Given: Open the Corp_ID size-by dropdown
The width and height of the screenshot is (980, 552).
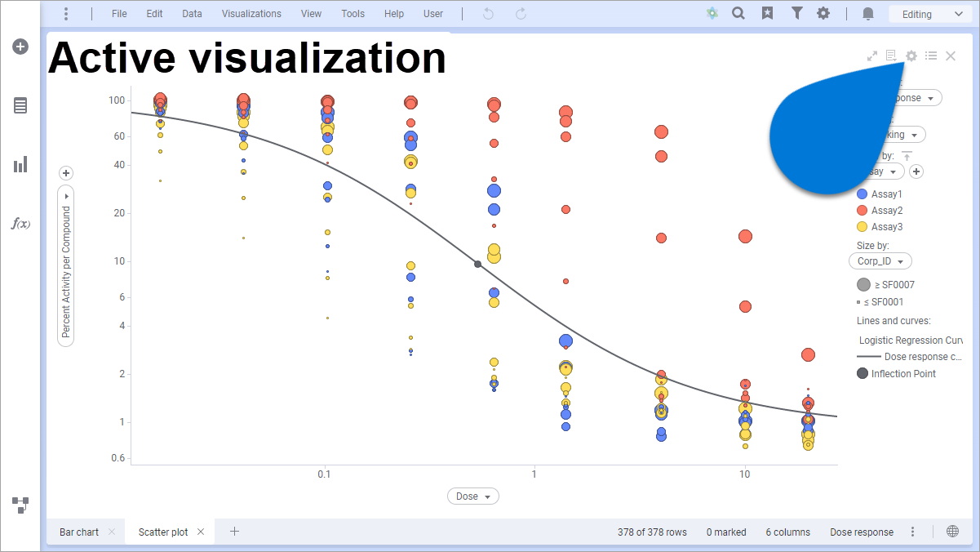Looking at the screenshot, I should tap(880, 260).
